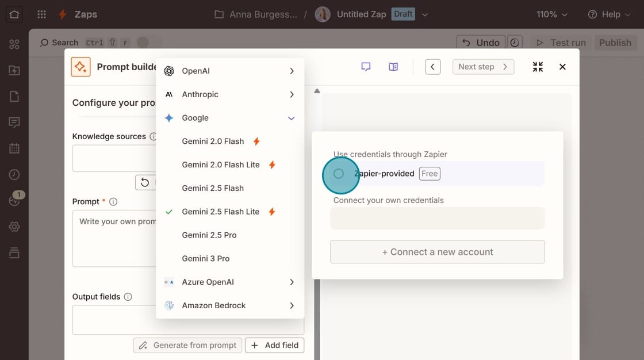Click the OpenAI logo icon
The height and width of the screenshot is (360, 644).
pos(169,71)
